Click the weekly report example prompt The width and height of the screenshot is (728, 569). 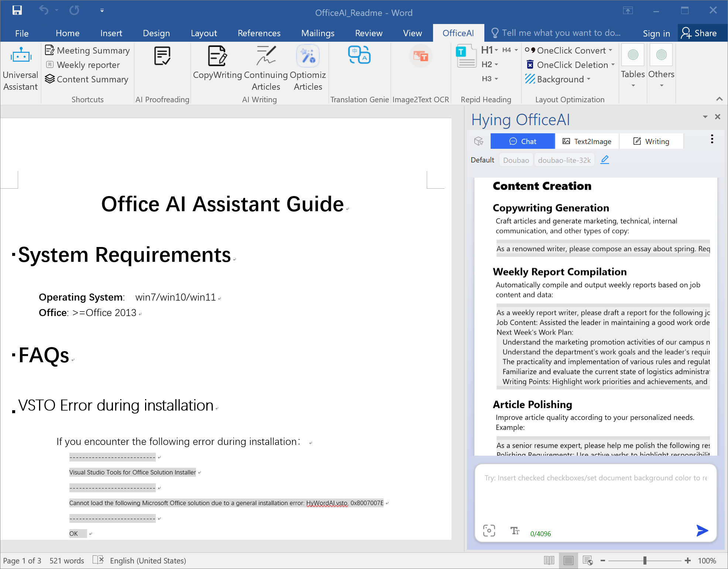(x=603, y=347)
